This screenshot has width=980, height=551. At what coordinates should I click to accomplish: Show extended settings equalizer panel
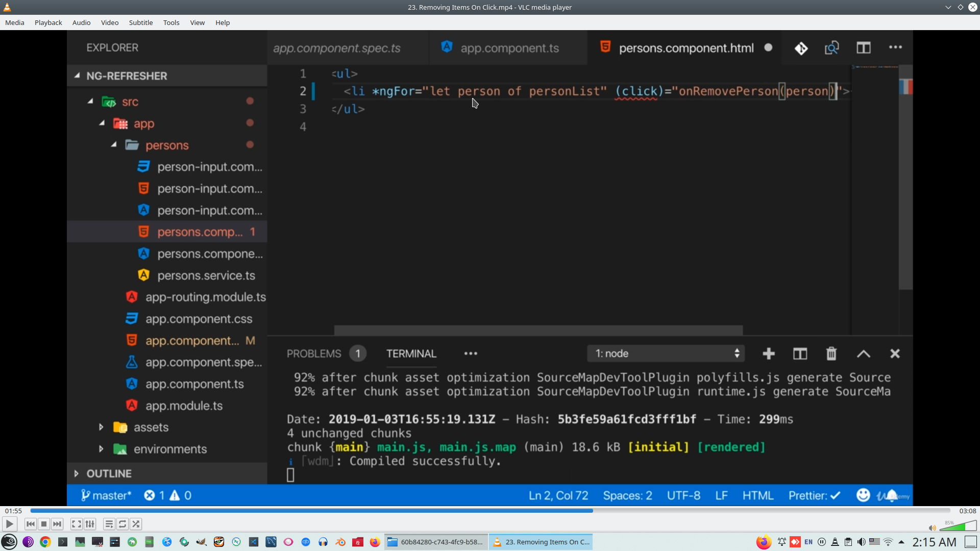90,524
